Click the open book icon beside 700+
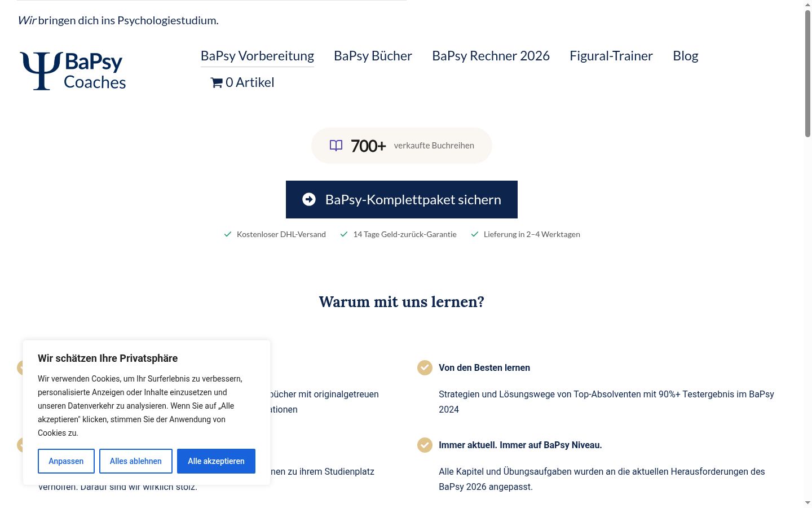812x508 pixels. [x=336, y=146]
